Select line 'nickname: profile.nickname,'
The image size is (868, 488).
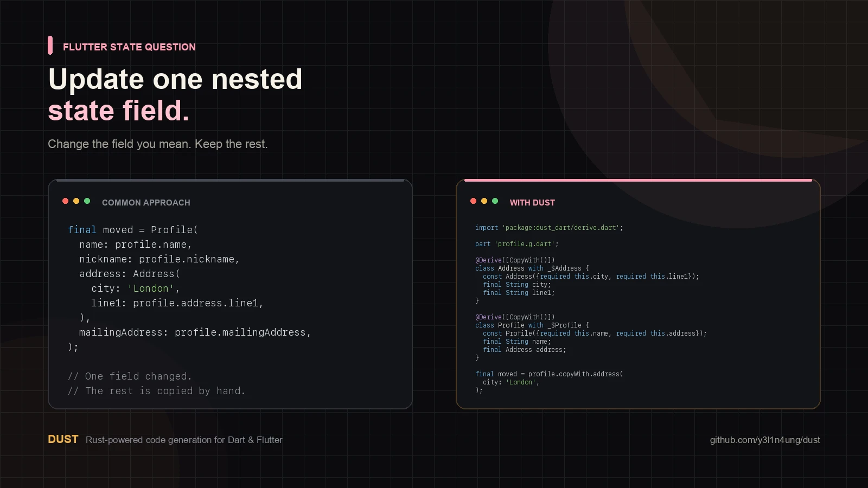159,259
